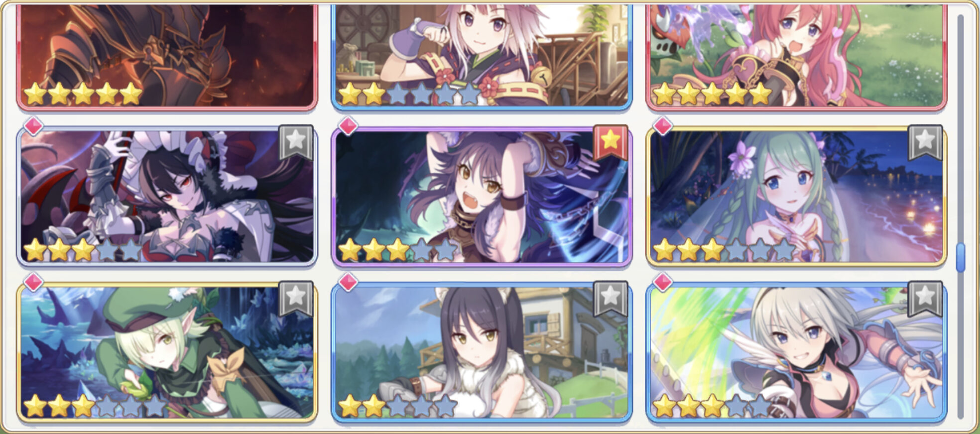980x434 pixels.
Task: Click the blue scrollbar handle on the right
Action: click(x=961, y=257)
